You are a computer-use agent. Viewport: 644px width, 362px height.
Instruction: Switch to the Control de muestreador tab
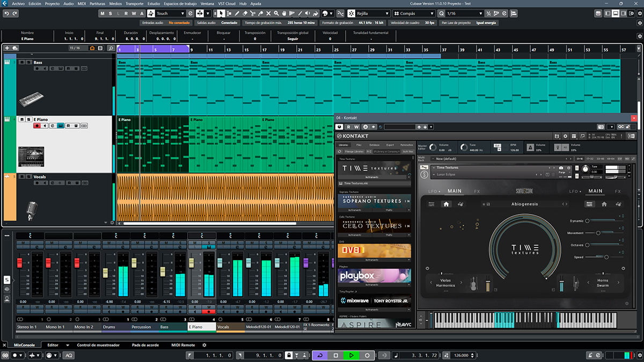coord(98,345)
